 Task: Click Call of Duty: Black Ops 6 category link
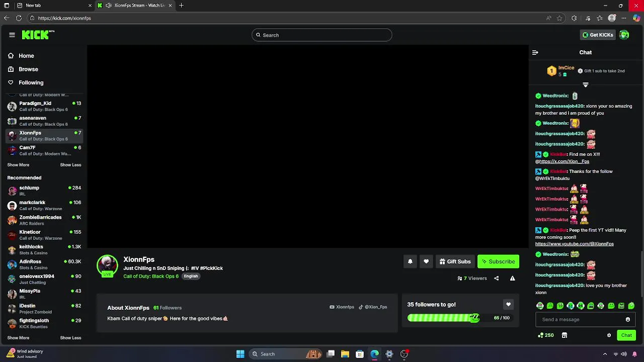151,276
